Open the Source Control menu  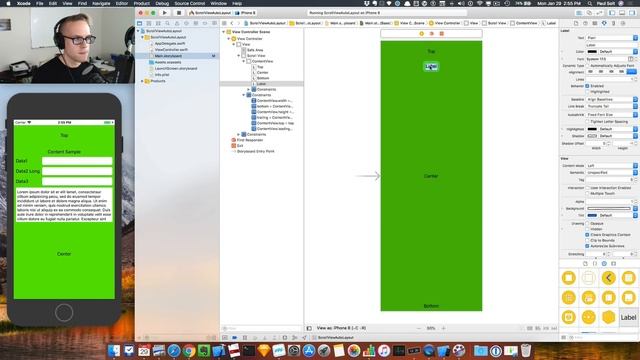coord(190,3)
